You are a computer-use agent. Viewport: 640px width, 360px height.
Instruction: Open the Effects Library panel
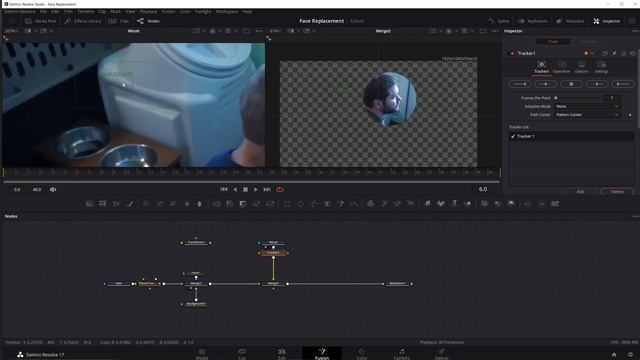coord(83,21)
